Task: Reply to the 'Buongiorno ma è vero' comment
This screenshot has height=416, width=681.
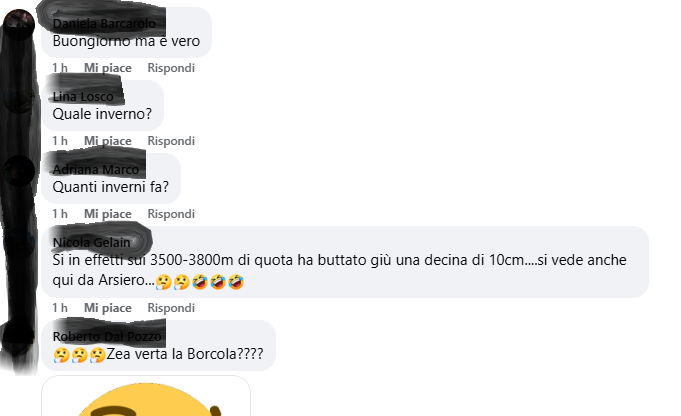Action: (171, 68)
